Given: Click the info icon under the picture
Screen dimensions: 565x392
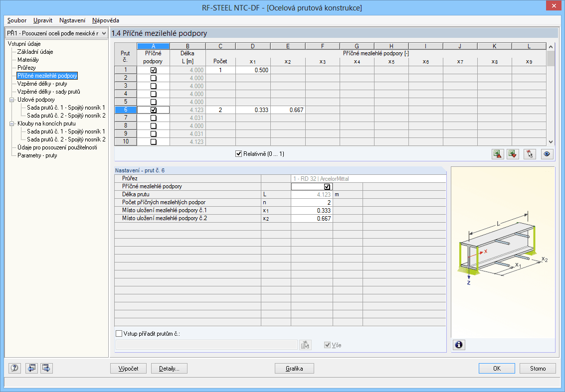Looking at the screenshot, I should click(459, 345).
